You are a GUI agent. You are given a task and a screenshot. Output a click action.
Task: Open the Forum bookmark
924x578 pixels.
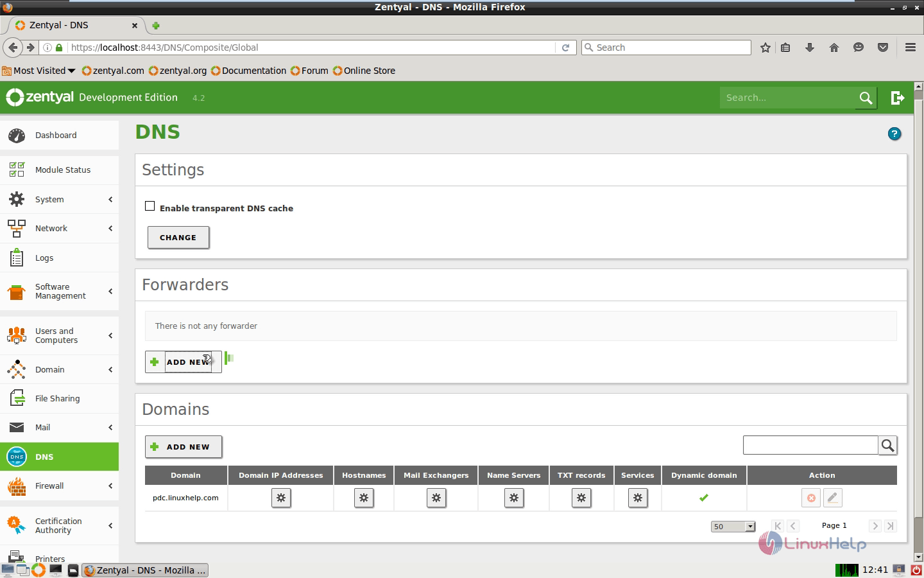point(309,71)
